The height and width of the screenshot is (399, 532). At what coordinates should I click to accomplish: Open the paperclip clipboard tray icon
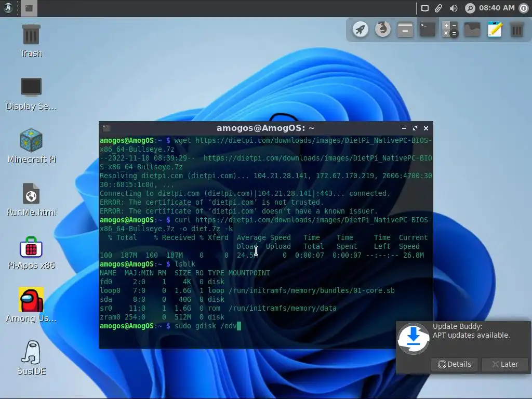click(x=438, y=8)
